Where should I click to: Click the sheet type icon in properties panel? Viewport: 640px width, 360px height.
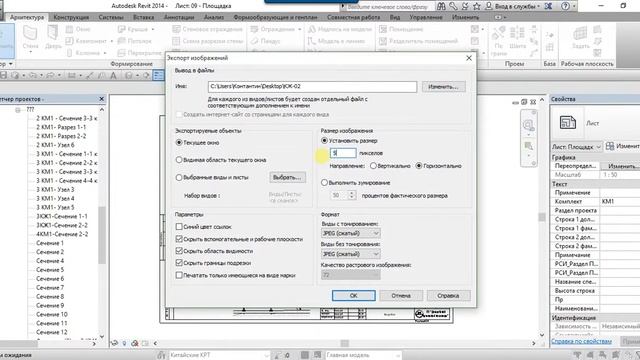point(568,122)
